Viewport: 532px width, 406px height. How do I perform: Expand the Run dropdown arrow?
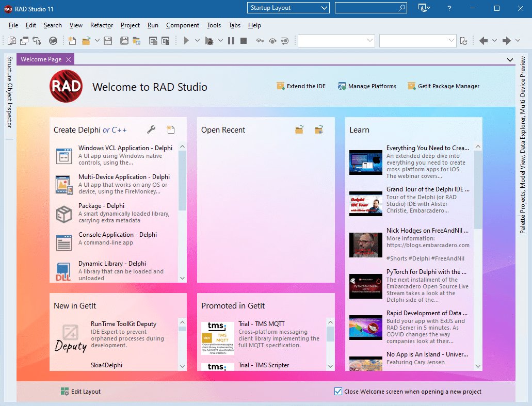click(x=197, y=41)
